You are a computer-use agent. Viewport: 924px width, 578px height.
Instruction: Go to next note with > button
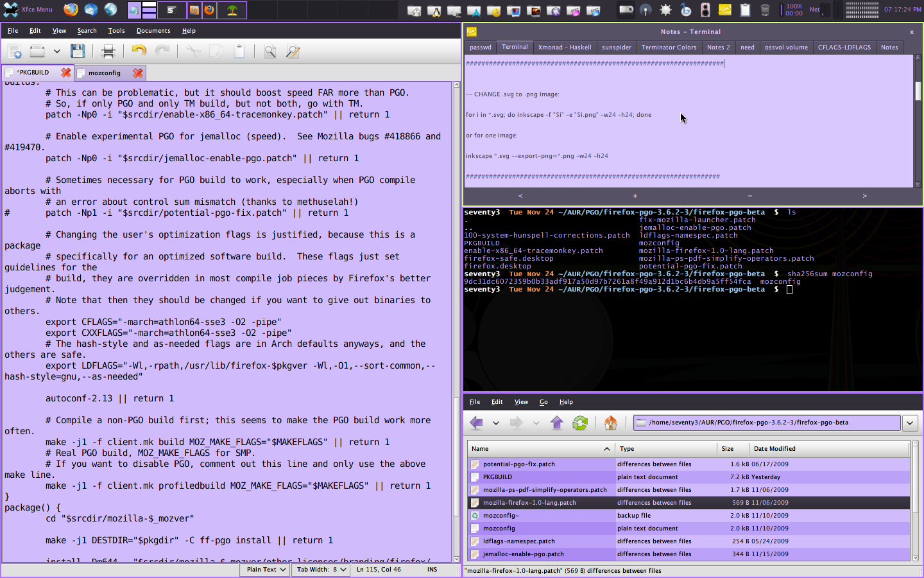click(x=864, y=196)
